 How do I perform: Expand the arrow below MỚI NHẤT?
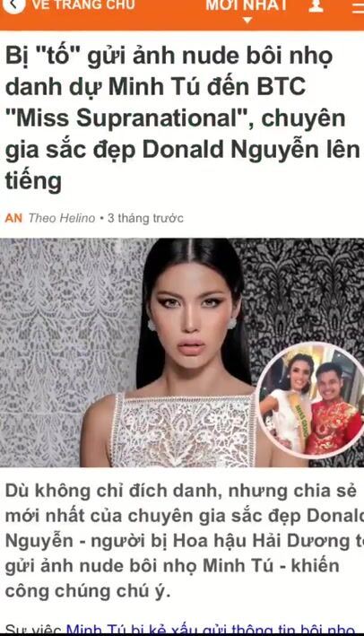[247, 20]
